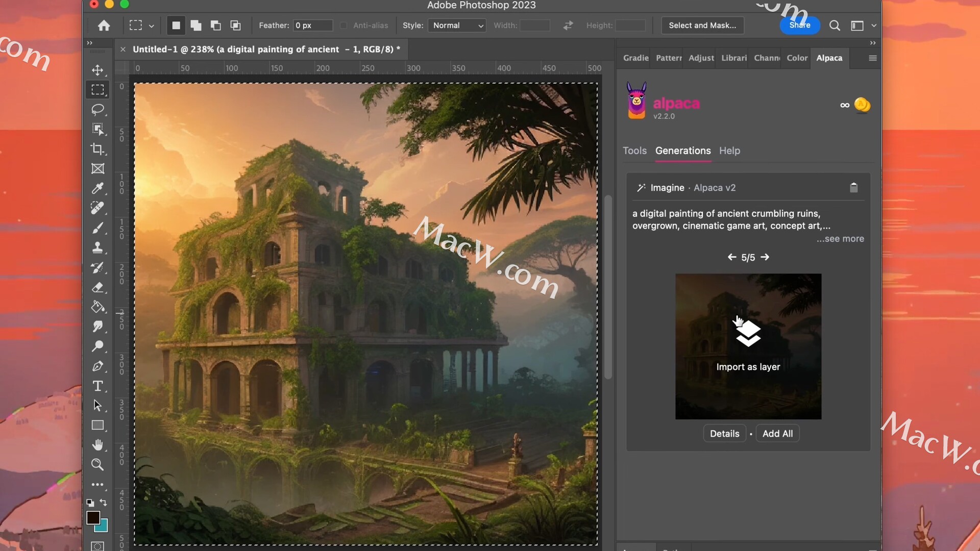
Task: Toggle the Anti-alias checkbox
Action: (344, 26)
